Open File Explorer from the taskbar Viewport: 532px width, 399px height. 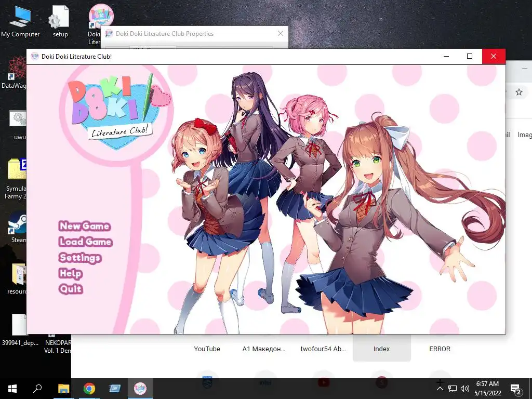click(63, 389)
